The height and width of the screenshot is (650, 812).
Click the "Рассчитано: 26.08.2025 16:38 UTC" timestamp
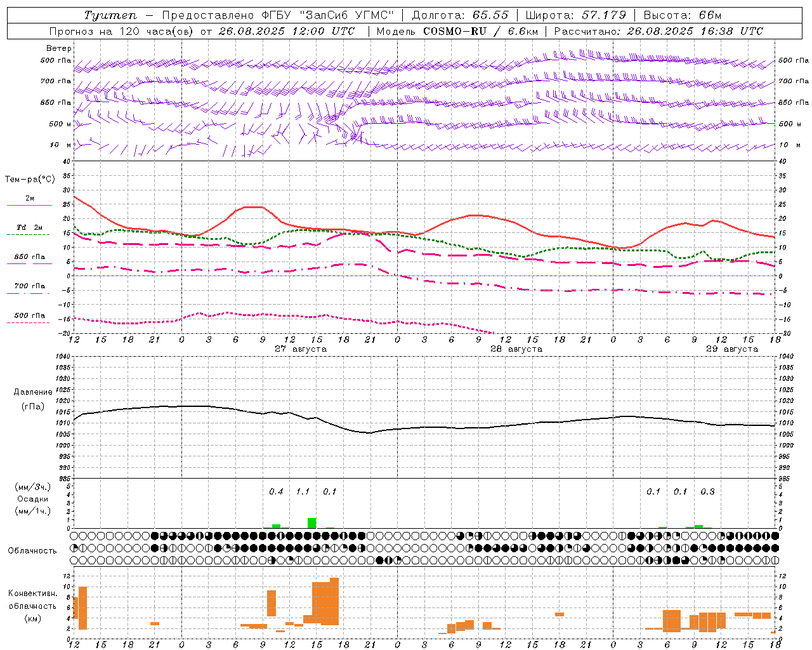pos(658,31)
